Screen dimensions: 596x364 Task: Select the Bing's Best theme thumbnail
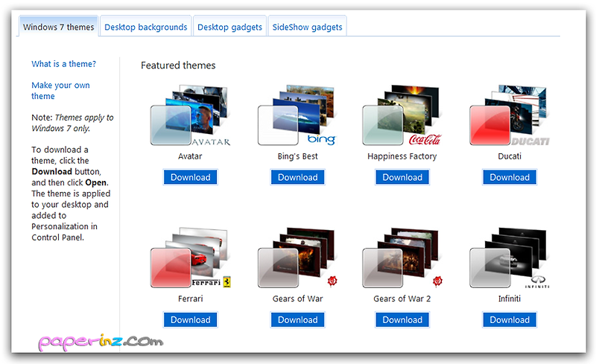coord(297,115)
